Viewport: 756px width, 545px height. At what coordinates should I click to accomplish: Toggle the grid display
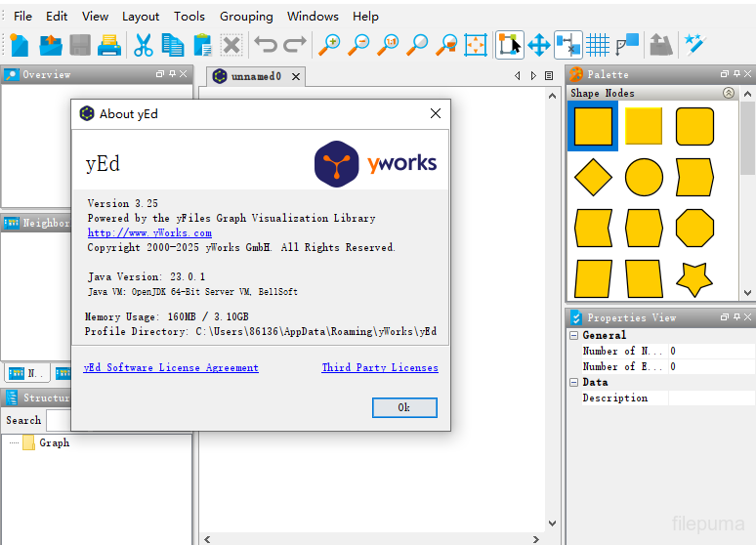pyautogui.click(x=598, y=45)
